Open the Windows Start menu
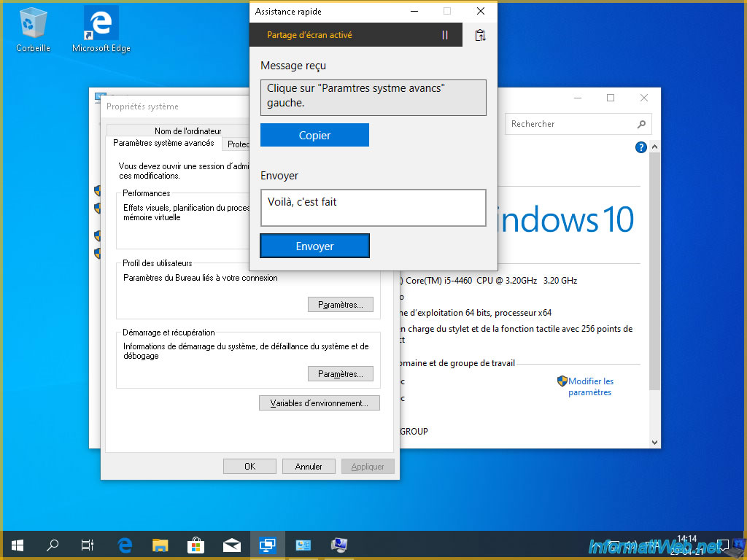 pos(18,545)
